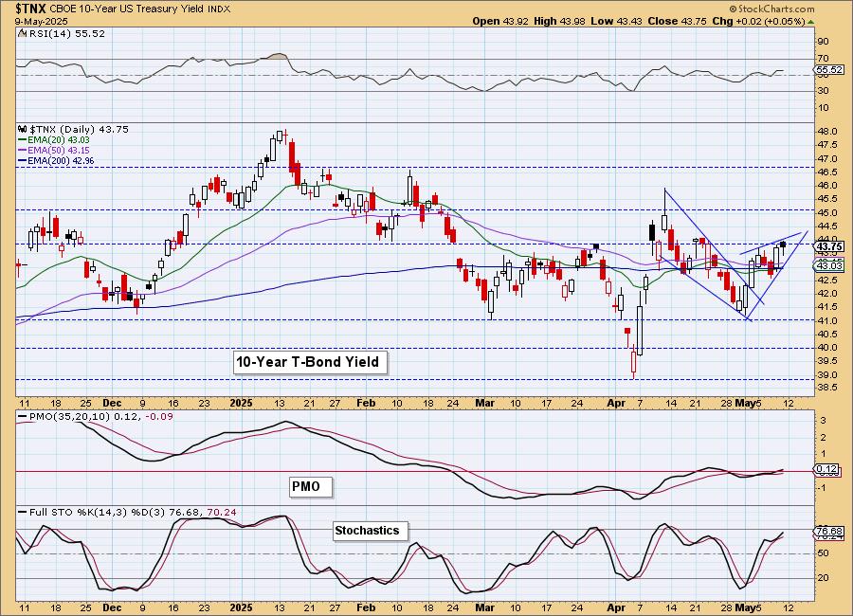
Task: Click the EMA(50) 43.15 legend text
Action: click(59, 150)
